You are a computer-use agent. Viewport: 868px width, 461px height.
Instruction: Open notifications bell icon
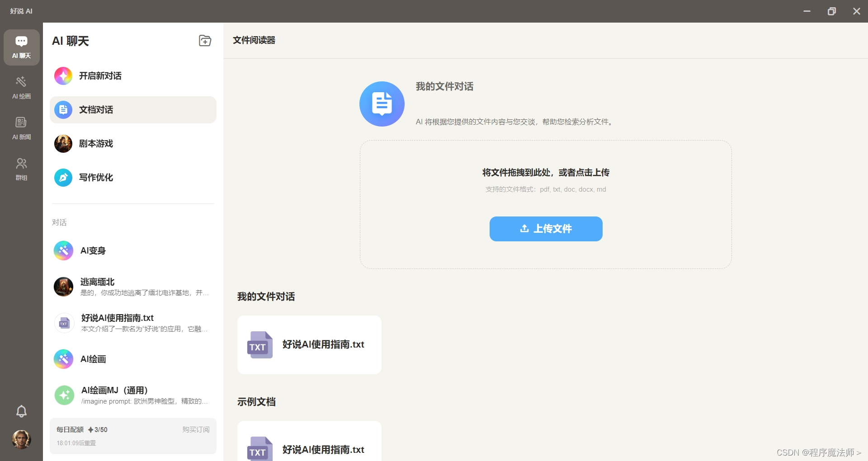21,411
